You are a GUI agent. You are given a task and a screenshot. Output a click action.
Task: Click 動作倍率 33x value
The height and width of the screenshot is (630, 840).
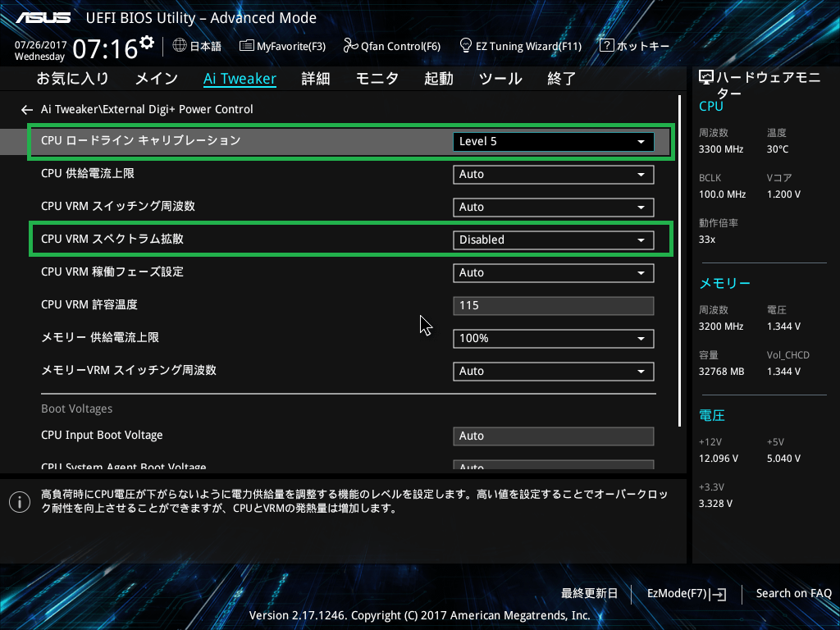[707, 240]
